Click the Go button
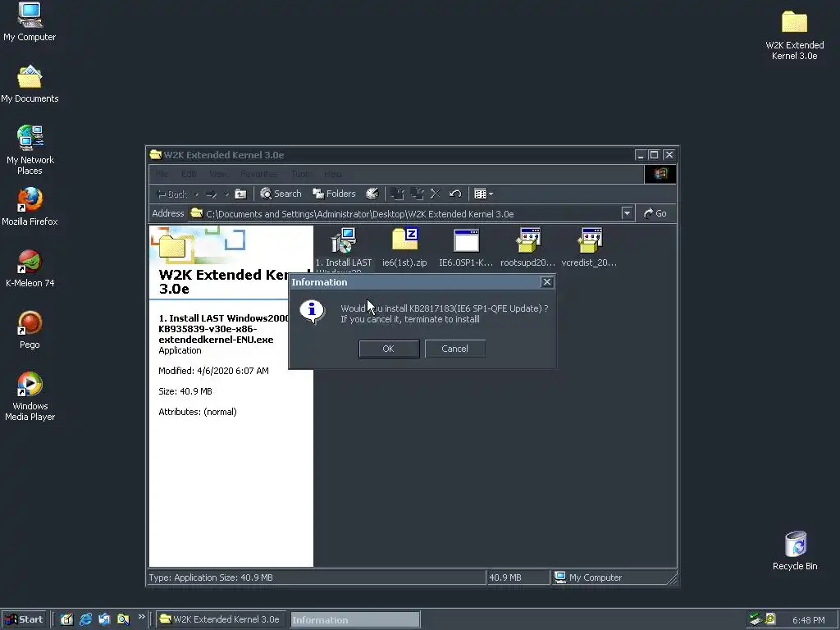840x630 pixels. click(x=655, y=213)
